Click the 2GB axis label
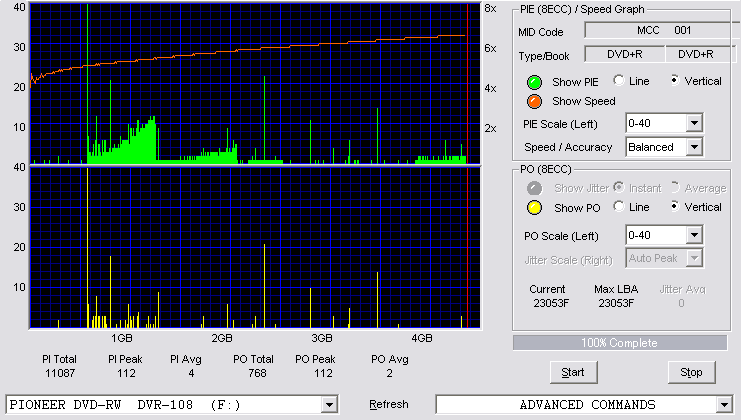The width and height of the screenshot is (742, 420). [x=221, y=338]
